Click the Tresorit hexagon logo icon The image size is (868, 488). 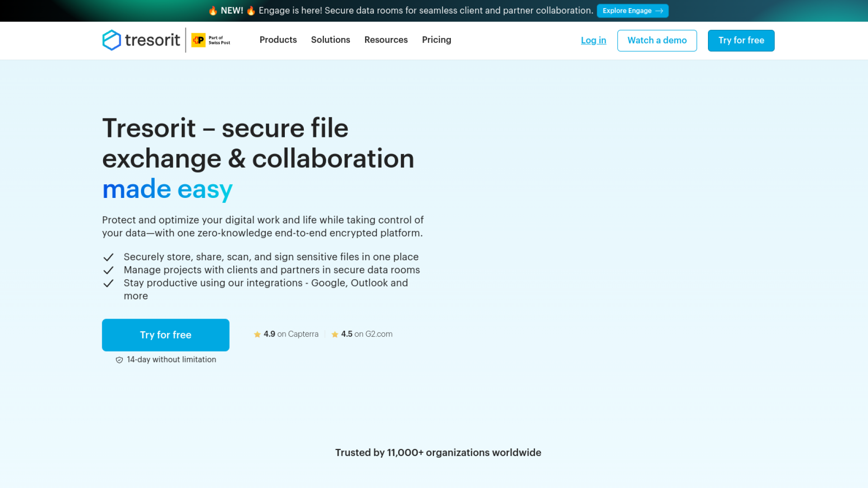tap(112, 40)
